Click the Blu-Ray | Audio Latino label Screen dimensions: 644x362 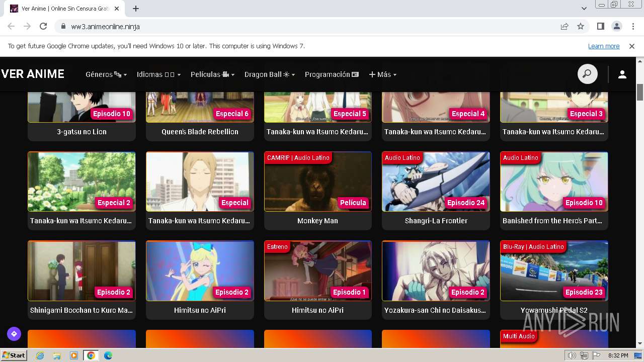coord(533,247)
